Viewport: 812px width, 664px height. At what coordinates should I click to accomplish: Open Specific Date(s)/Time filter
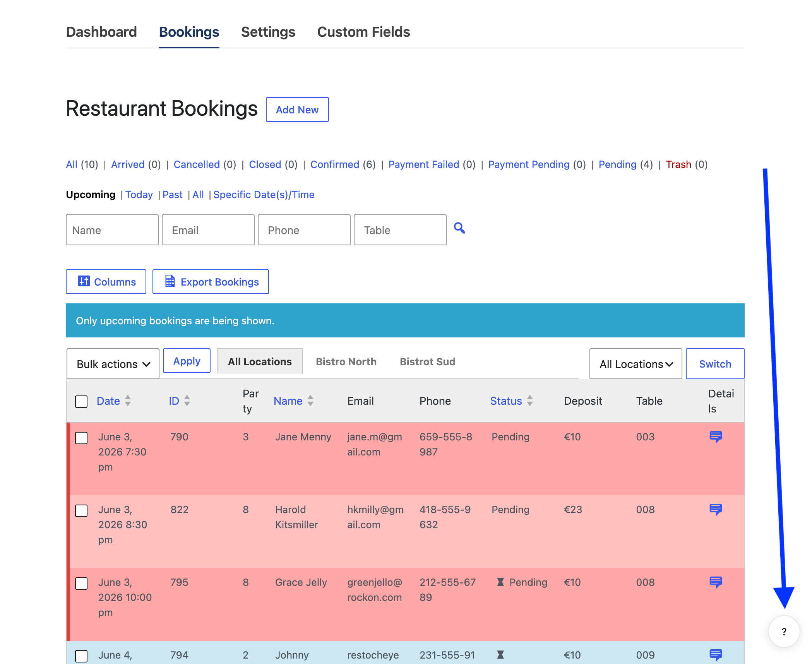264,195
